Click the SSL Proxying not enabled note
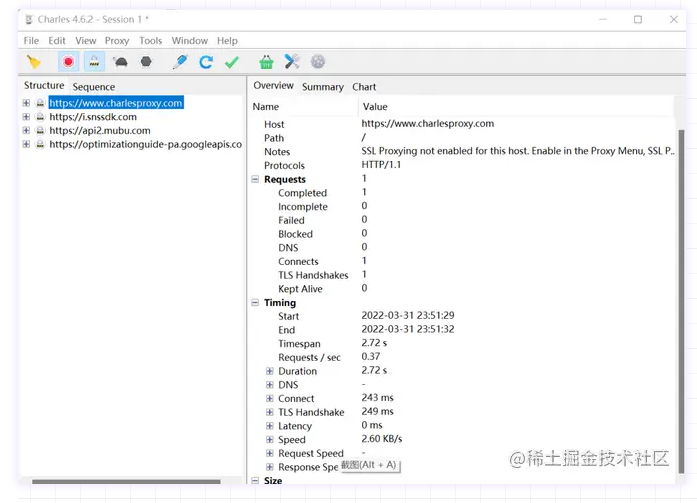Viewport: 697px width, 503px height. 518,151
